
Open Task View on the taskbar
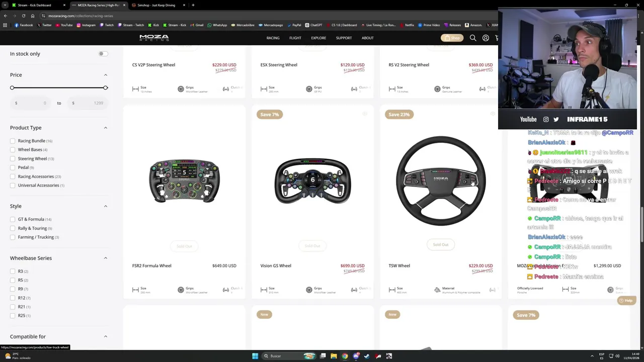pyautogui.click(x=323, y=356)
